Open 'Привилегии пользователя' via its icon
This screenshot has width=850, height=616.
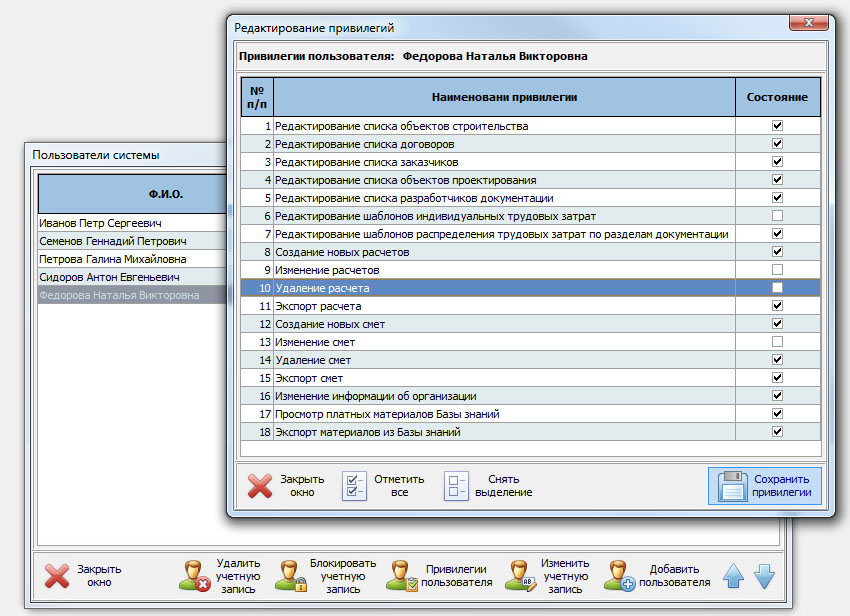[x=402, y=576]
